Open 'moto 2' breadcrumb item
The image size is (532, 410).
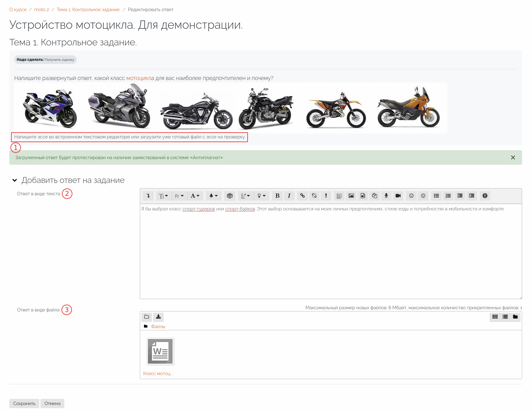pos(41,10)
